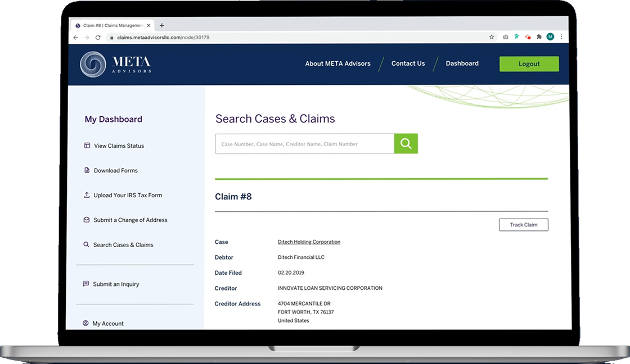Open a new browser tab
Image resolution: width=630 pixels, height=364 pixels.
162,25
